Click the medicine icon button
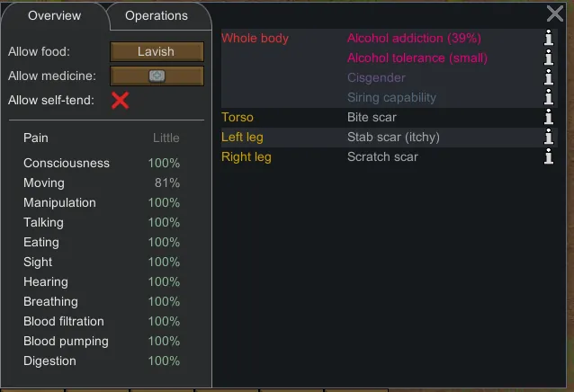574x392 pixels. (x=157, y=76)
